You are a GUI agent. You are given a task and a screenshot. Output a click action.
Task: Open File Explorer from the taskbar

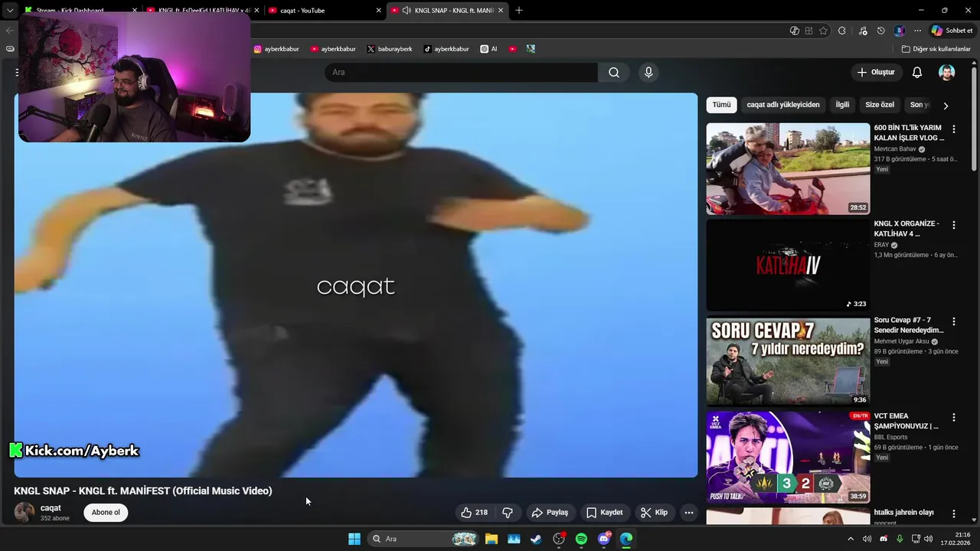coord(491,539)
